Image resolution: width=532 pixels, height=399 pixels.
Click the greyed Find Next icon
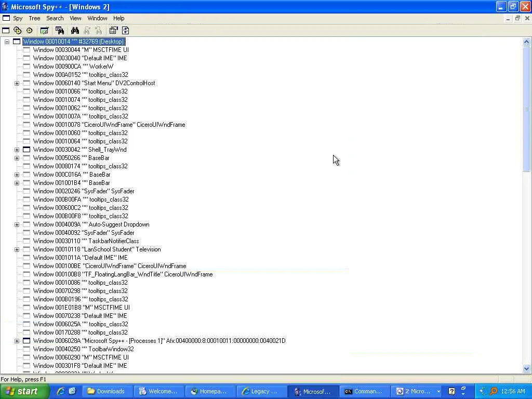pyautogui.click(x=87, y=31)
